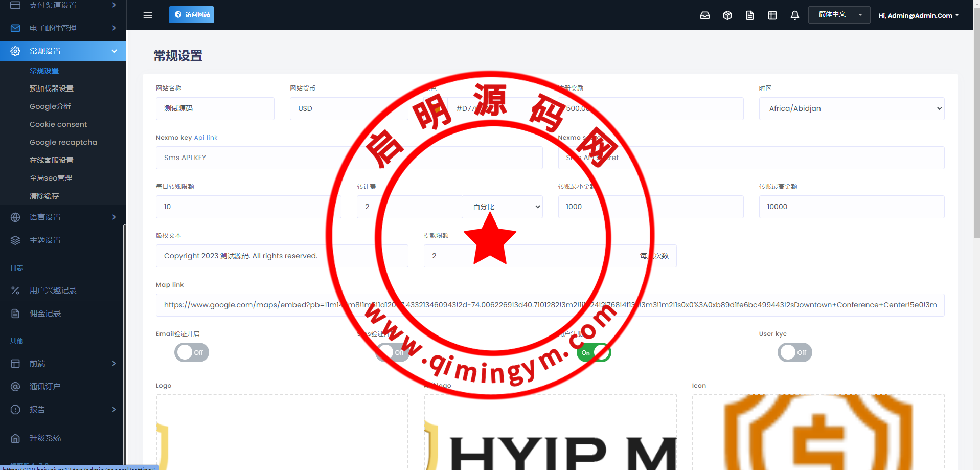Click the cube package icon in header

coord(727,15)
